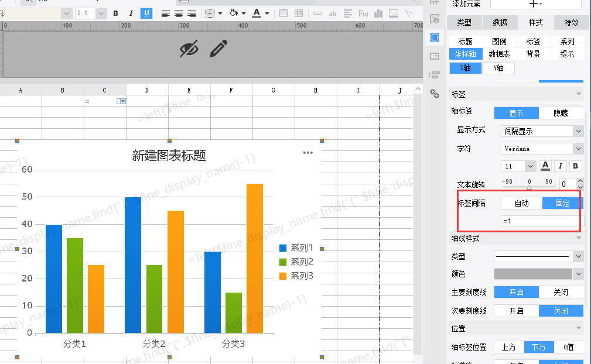591x364 pixels.
Task: Open the 系列 style section
Action: click(x=567, y=42)
